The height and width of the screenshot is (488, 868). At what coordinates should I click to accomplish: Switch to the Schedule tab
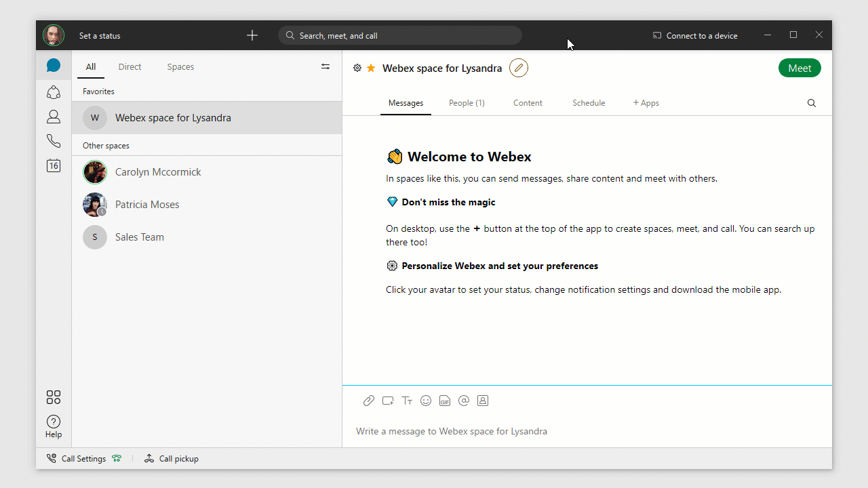click(589, 103)
